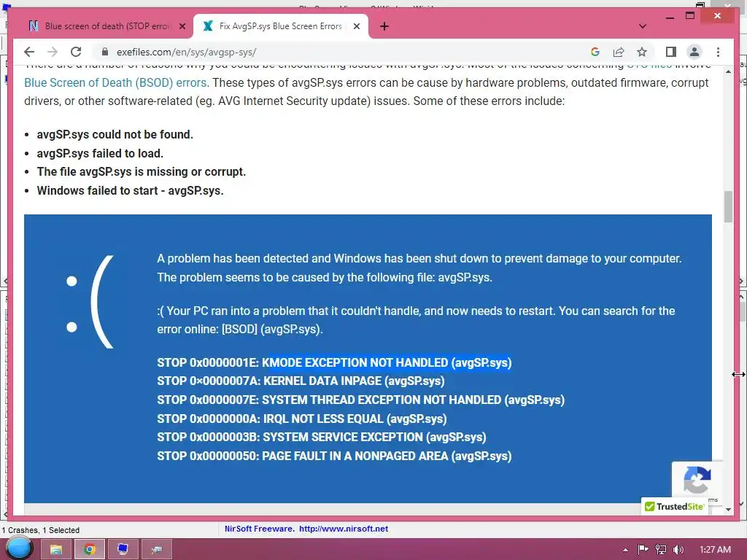The height and width of the screenshot is (560, 747).
Task: Click scrollbar up arrow of page
Action: (x=728, y=71)
